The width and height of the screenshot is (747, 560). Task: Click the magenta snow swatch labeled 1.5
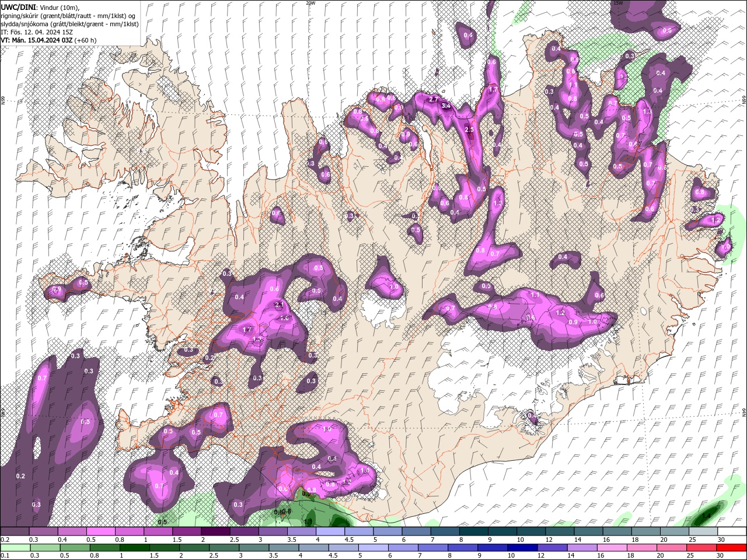tap(187, 531)
